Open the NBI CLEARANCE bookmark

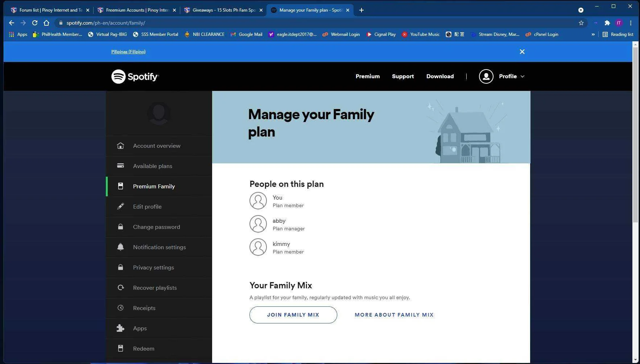205,34
